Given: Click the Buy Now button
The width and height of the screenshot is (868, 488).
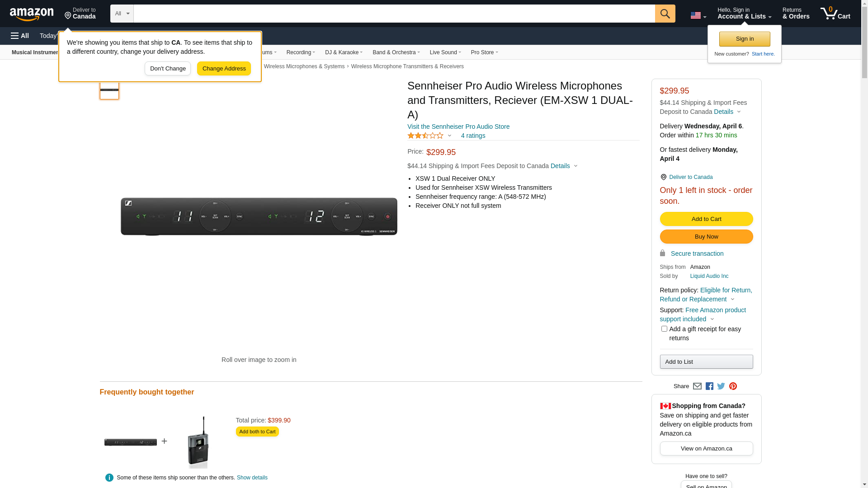Looking at the screenshot, I should click(x=706, y=237).
